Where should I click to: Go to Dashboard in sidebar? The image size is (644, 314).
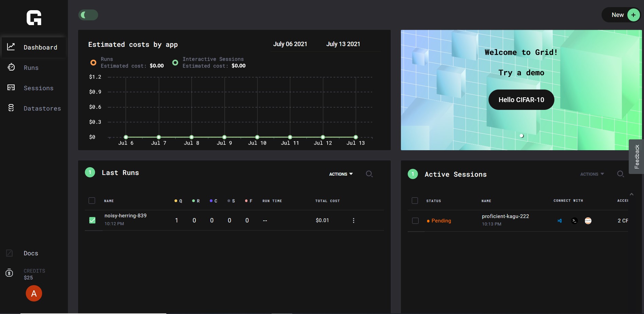(x=33, y=47)
